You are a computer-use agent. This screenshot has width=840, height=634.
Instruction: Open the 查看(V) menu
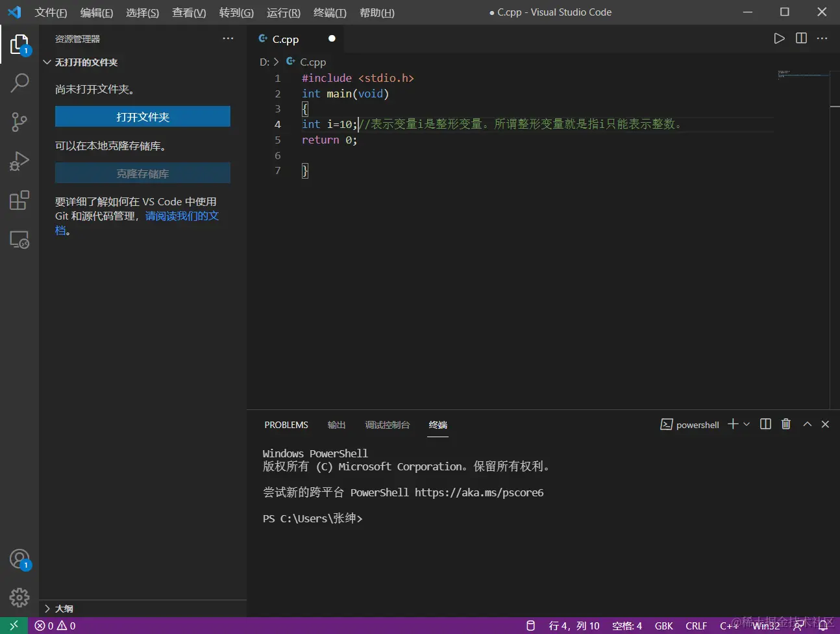tap(189, 12)
